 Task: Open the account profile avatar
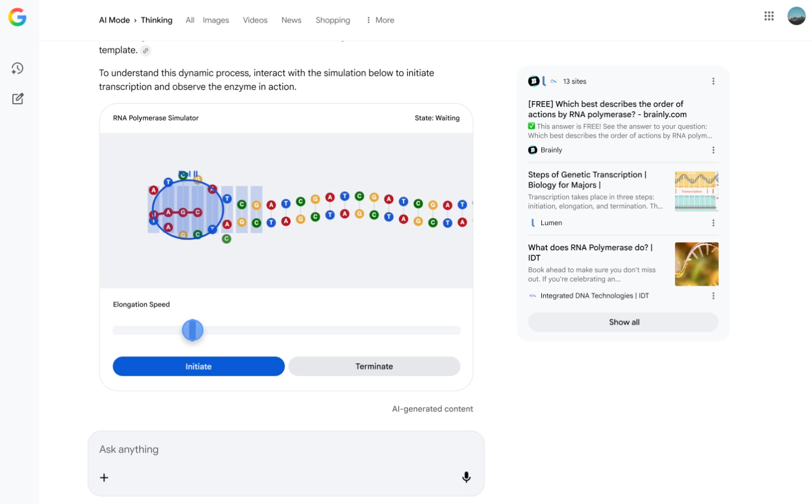coord(796,16)
